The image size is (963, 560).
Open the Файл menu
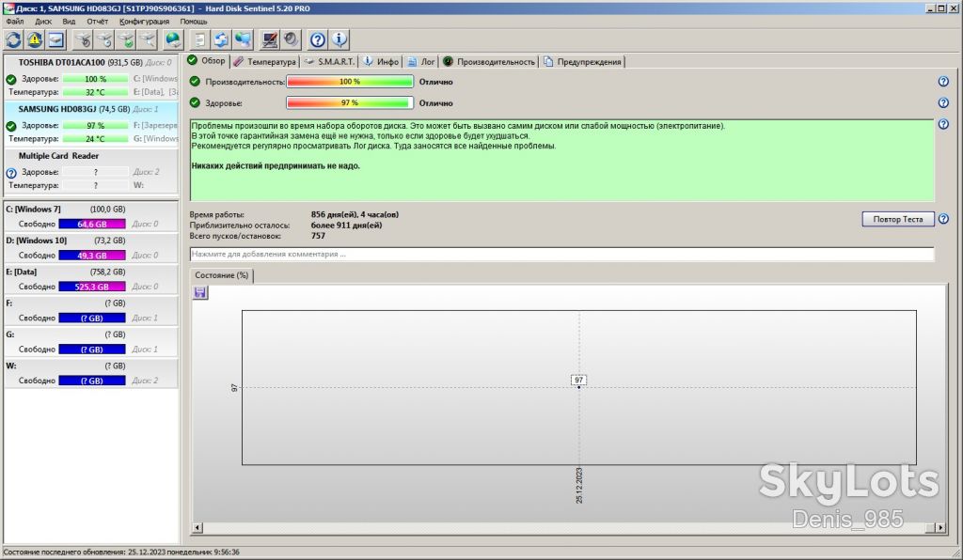(x=15, y=22)
